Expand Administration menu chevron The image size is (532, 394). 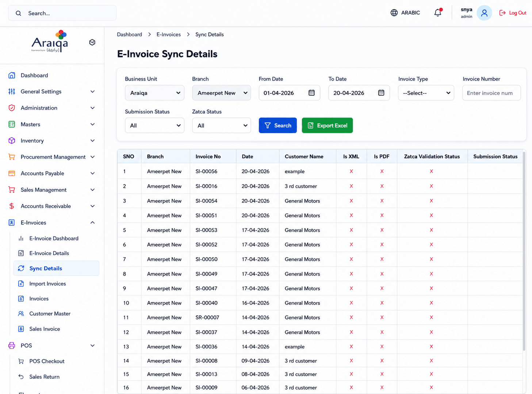pyautogui.click(x=92, y=108)
